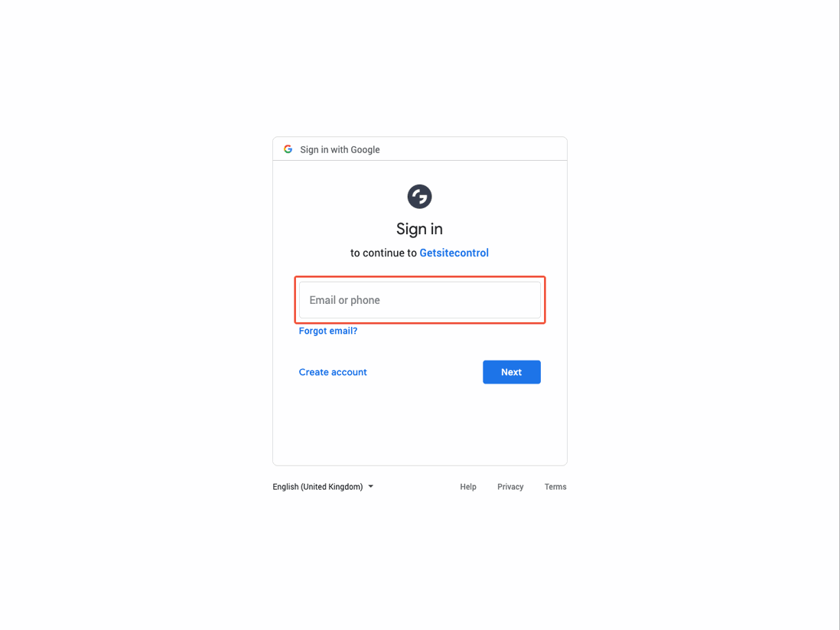Click to continue to Getsitecontrol text

pyautogui.click(x=419, y=253)
